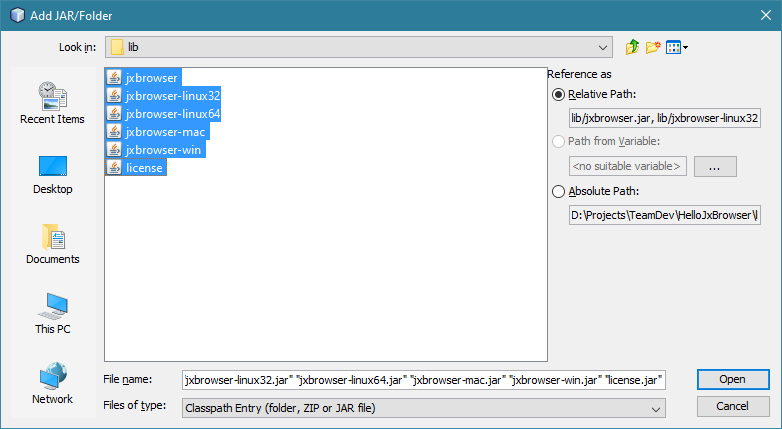This screenshot has width=782, height=429.
Task: Select the file named jxbrowser-mac
Action: tap(166, 132)
